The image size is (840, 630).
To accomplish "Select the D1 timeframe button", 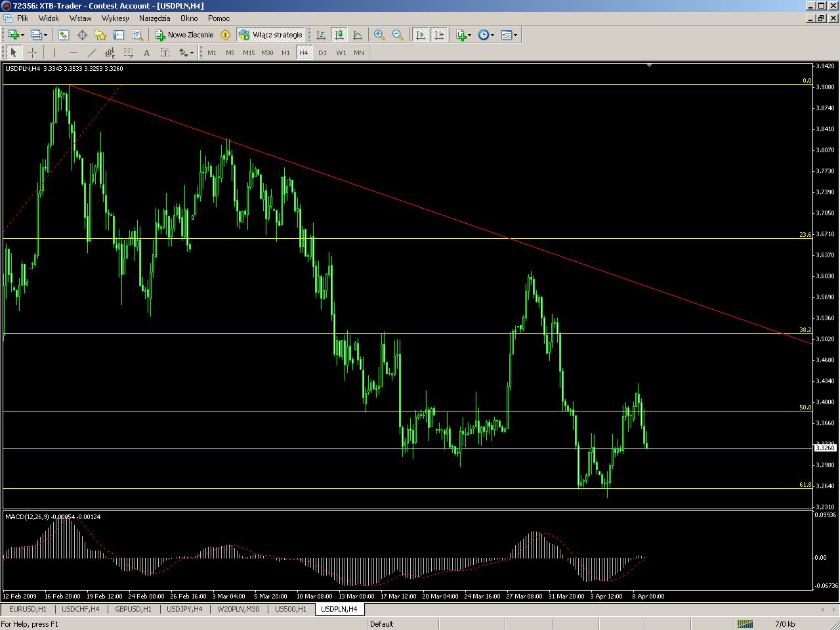I will pyautogui.click(x=322, y=52).
